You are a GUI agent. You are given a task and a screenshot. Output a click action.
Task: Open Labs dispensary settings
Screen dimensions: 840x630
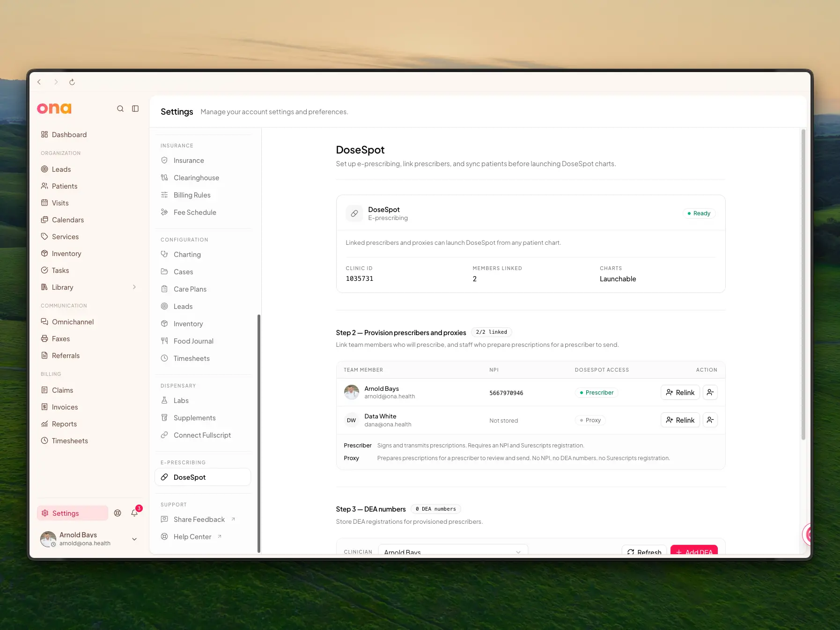[x=203, y=401]
